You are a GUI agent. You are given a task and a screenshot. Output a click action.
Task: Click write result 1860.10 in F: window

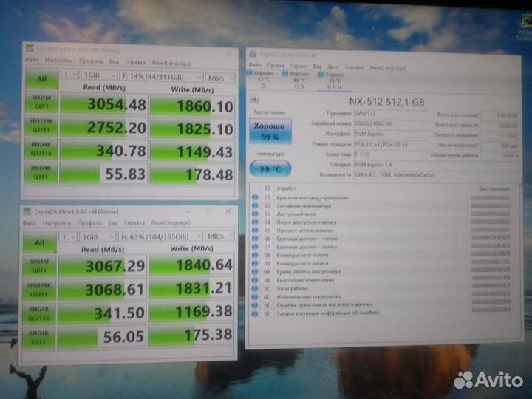pyautogui.click(x=192, y=106)
